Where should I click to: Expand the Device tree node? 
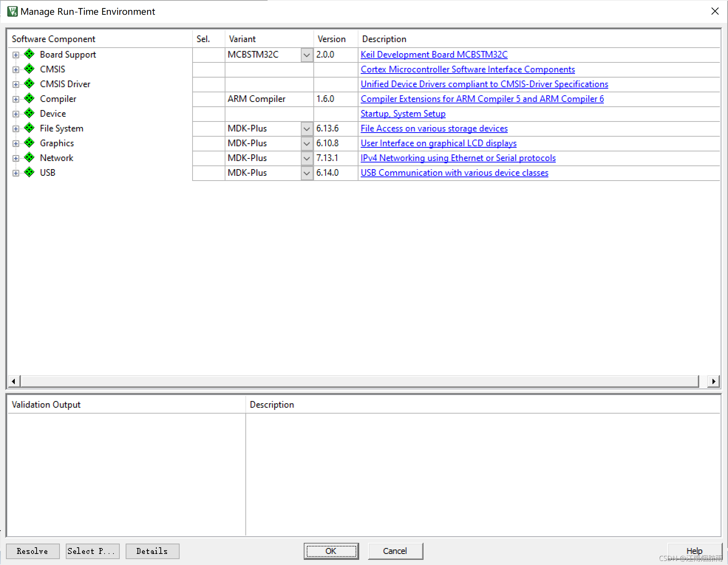16,114
